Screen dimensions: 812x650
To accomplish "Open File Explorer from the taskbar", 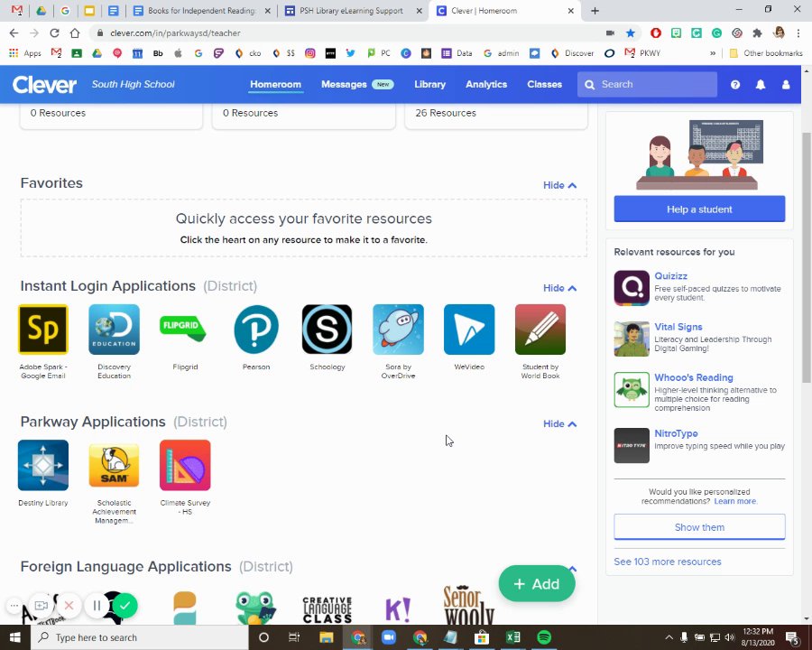I will pyautogui.click(x=327, y=637).
